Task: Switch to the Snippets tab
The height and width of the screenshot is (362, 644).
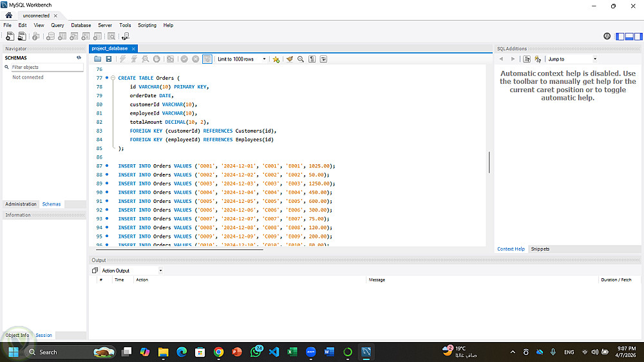Action: [x=540, y=249]
